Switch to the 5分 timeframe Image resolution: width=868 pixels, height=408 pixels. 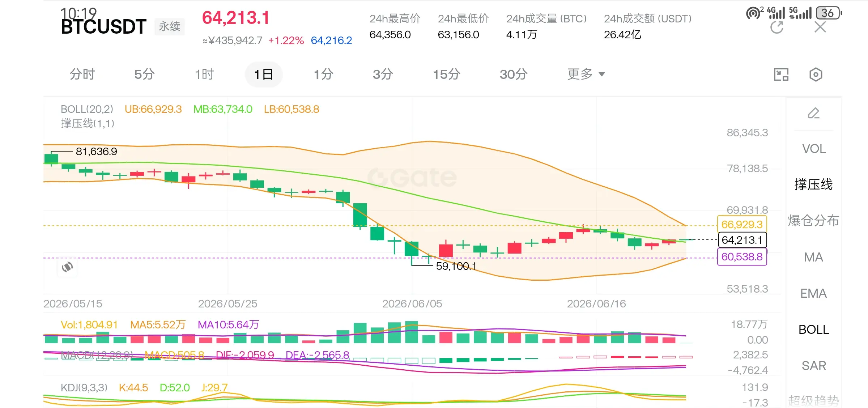click(144, 74)
